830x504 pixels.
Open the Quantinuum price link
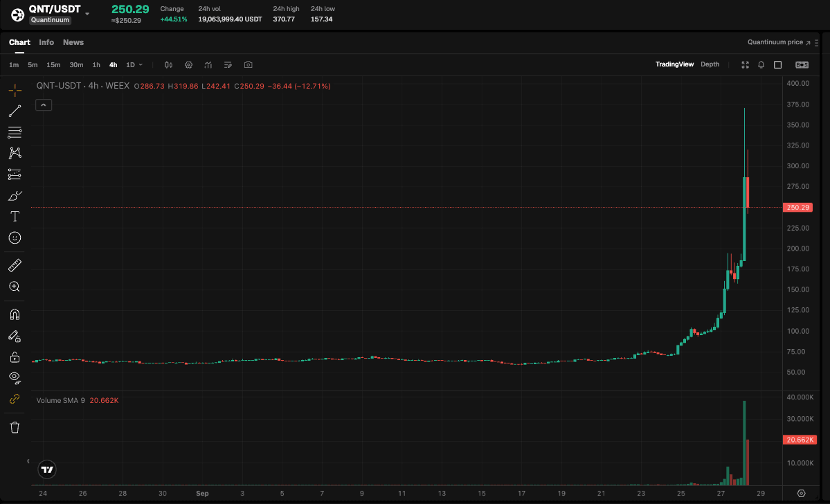(x=779, y=42)
